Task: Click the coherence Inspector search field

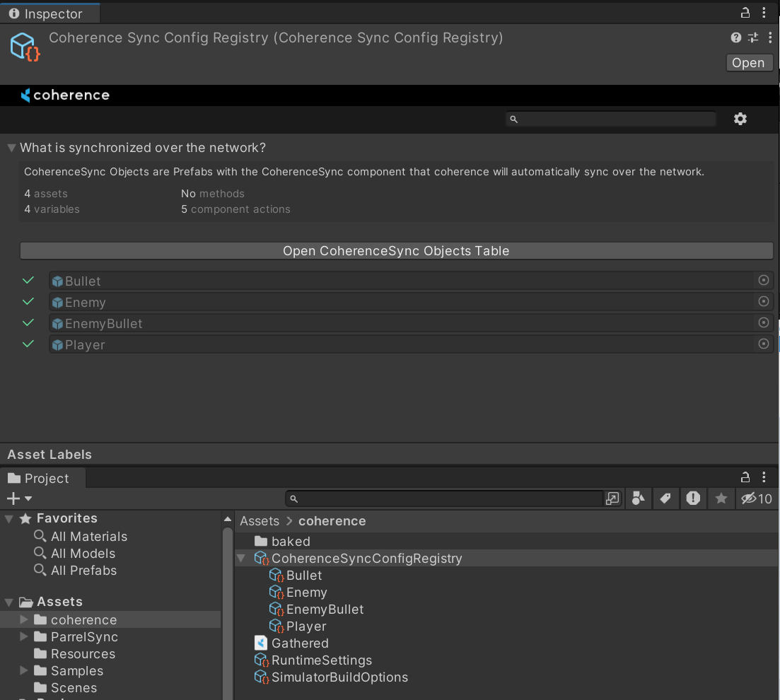Action: (611, 119)
